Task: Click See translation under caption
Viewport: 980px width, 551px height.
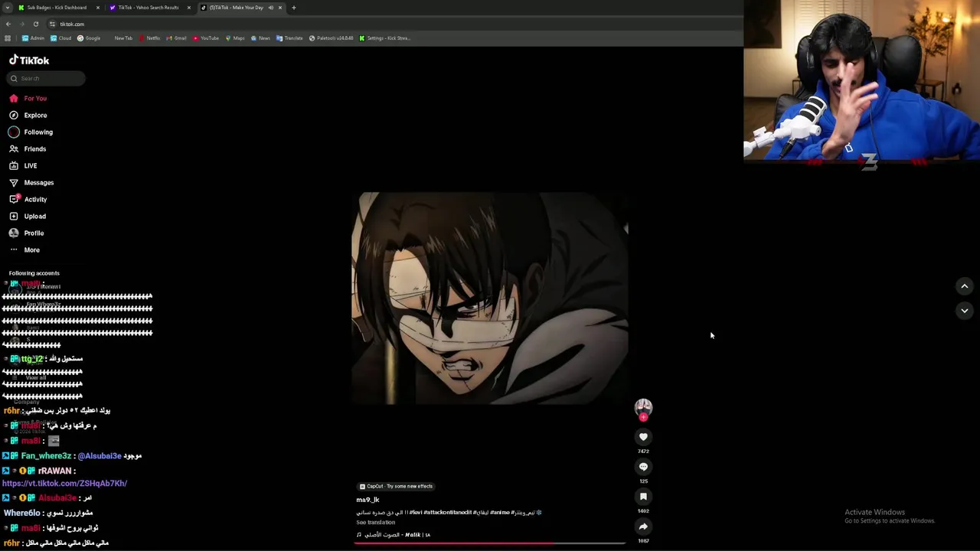Action: (375, 522)
